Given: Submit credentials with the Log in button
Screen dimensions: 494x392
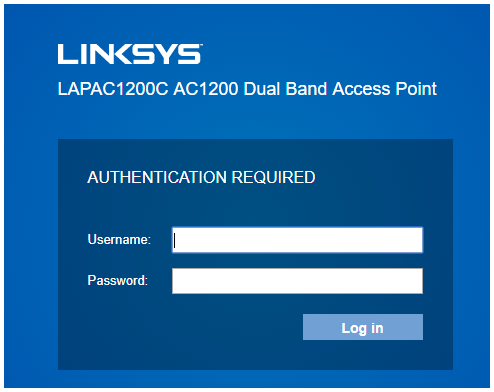Looking at the screenshot, I should [x=363, y=327].
